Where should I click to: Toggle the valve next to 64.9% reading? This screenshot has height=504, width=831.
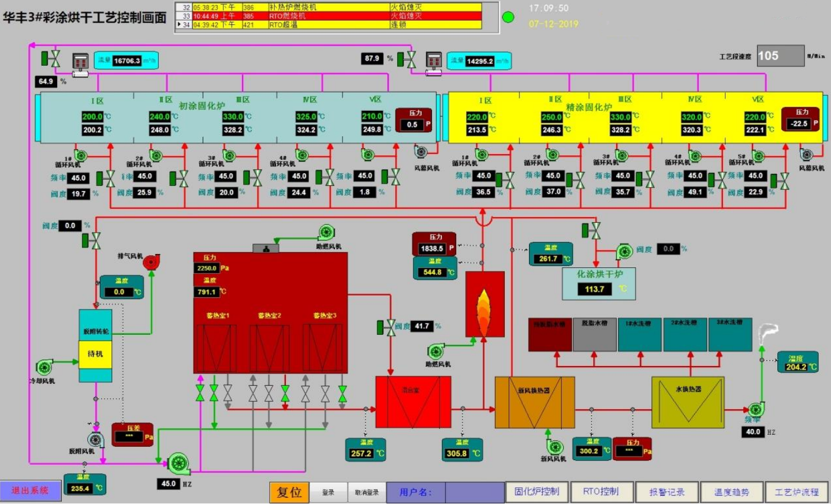tap(51, 58)
